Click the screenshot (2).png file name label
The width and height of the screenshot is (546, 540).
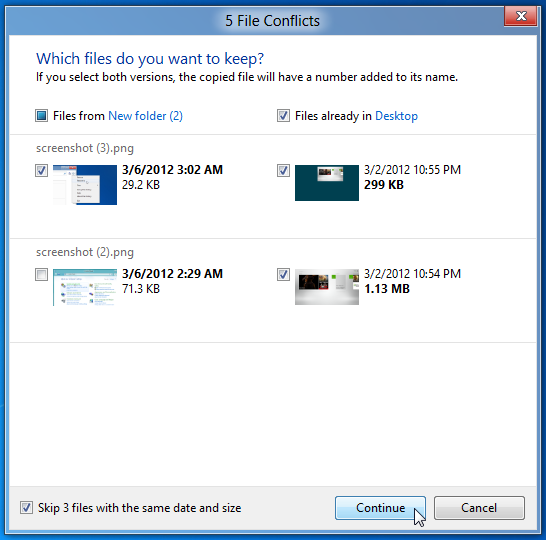[85, 252]
